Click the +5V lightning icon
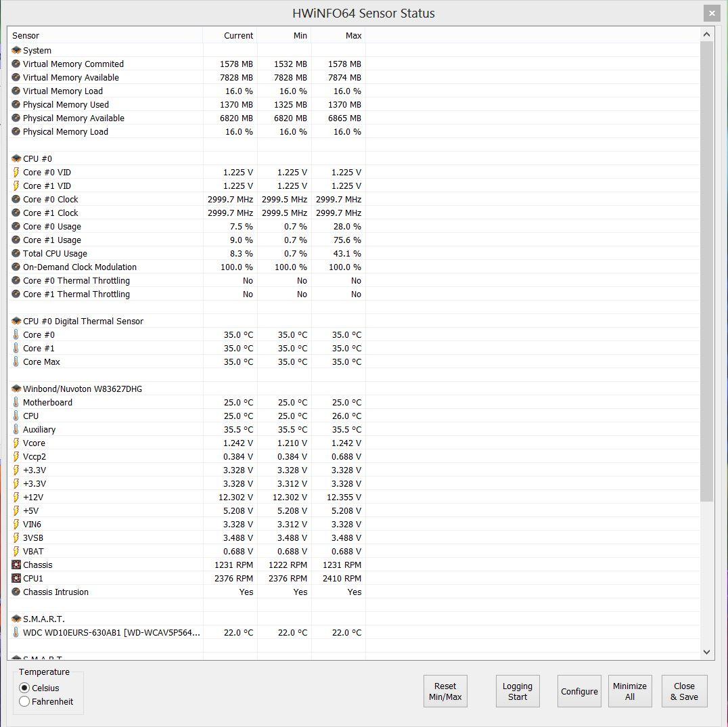The height and width of the screenshot is (727, 728). [16, 510]
